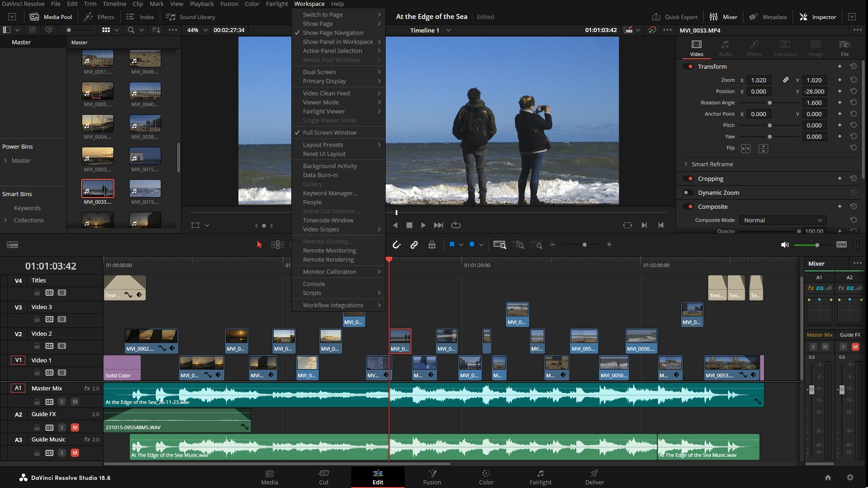Toggle Full Screen Window option in menu
The height and width of the screenshot is (488, 868).
pyautogui.click(x=330, y=132)
